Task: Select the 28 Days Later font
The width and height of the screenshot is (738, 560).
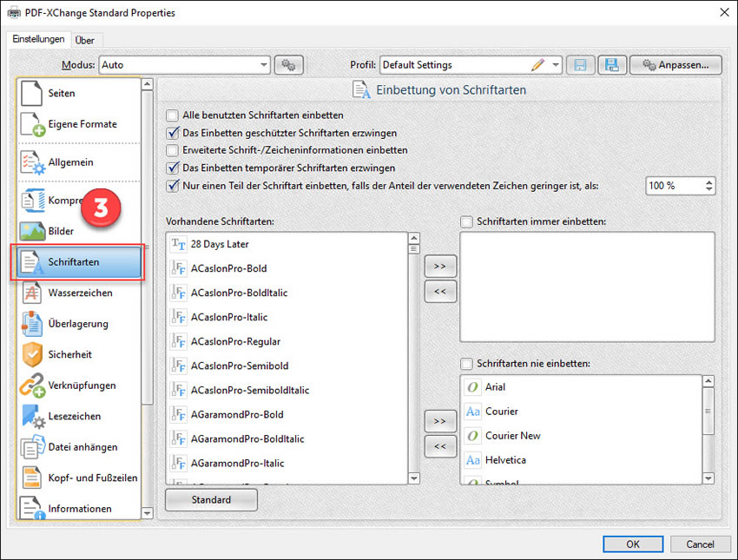Action: point(287,244)
